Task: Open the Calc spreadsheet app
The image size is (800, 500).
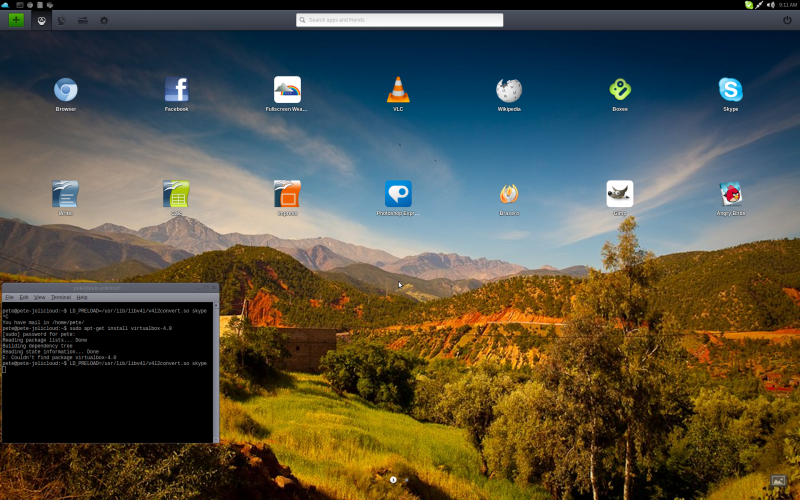Action: coord(177,194)
